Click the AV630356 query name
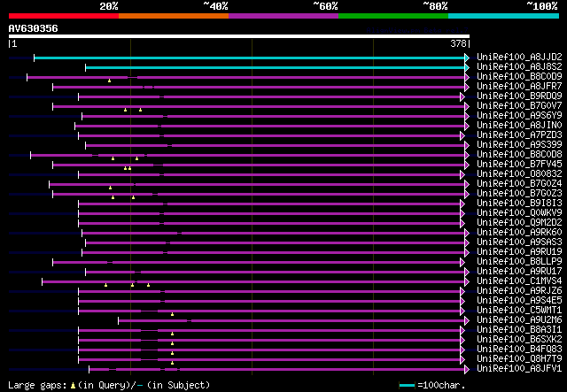Image resolution: width=567 pixels, height=392 pixels. pos(34,28)
